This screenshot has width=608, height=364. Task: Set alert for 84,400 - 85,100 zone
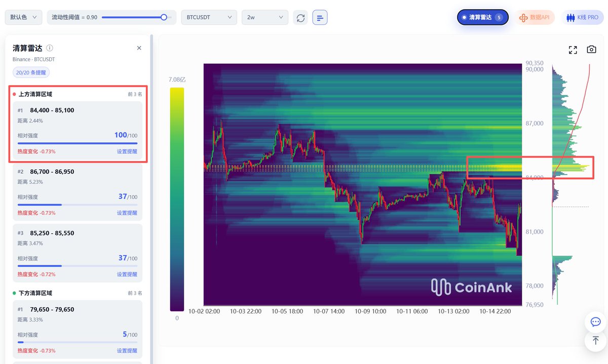click(x=127, y=151)
